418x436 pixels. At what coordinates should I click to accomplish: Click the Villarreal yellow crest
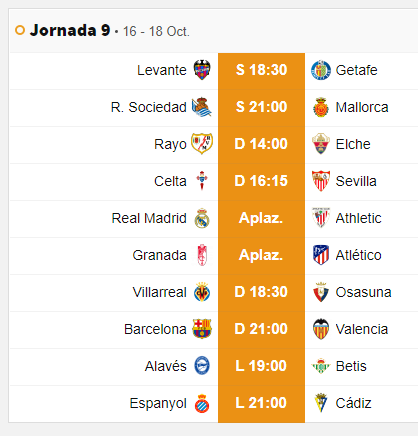[202, 292]
